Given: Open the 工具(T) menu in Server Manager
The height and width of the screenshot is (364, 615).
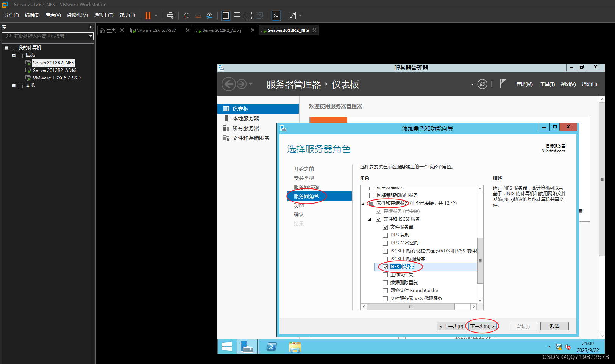Looking at the screenshot, I should tap(547, 84).
